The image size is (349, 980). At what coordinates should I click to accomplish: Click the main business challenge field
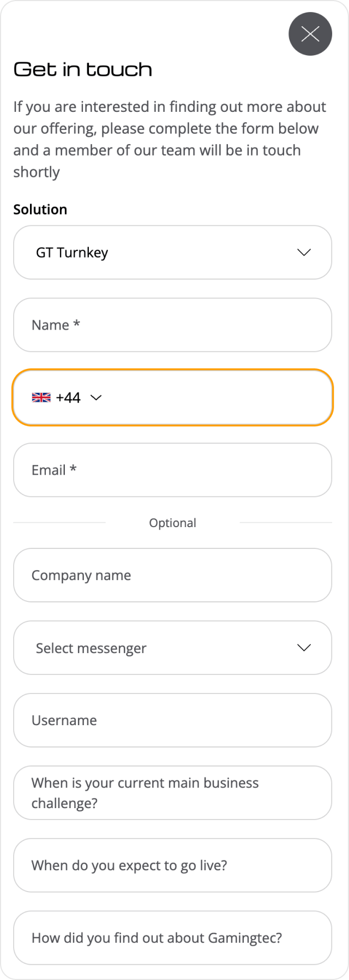pos(172,793)
